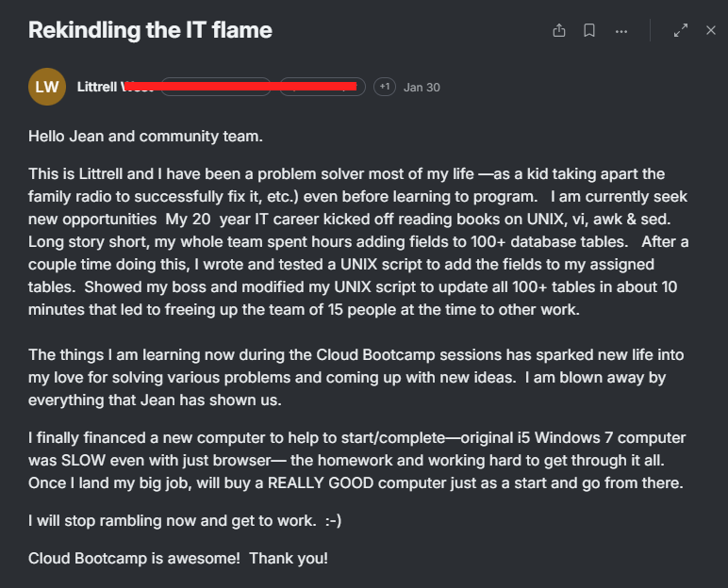Screen dimensions: 728x588
Task: Expand the +1 additional badges pill
Action: pyautogui.click(x=385, y=87)
